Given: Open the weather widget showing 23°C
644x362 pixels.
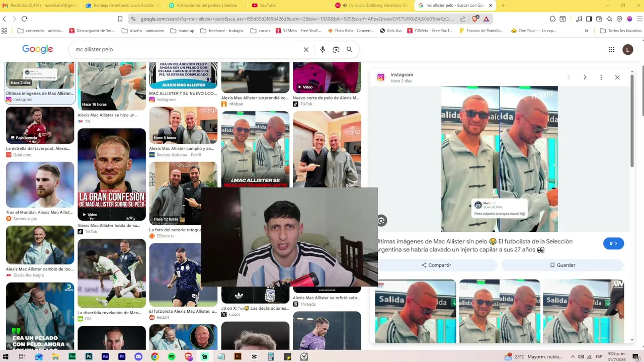Looking at the screenshot, I should coord(533,356).
